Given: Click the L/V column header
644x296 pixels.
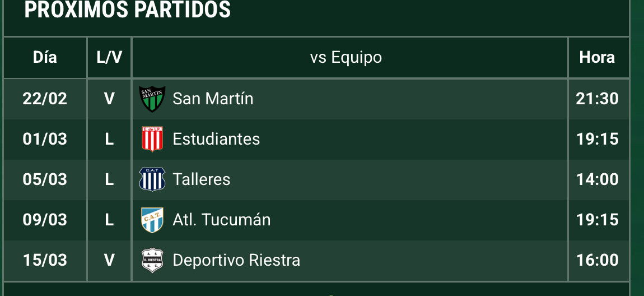Looking at the screenshot, I should click(x=109, y=58).
